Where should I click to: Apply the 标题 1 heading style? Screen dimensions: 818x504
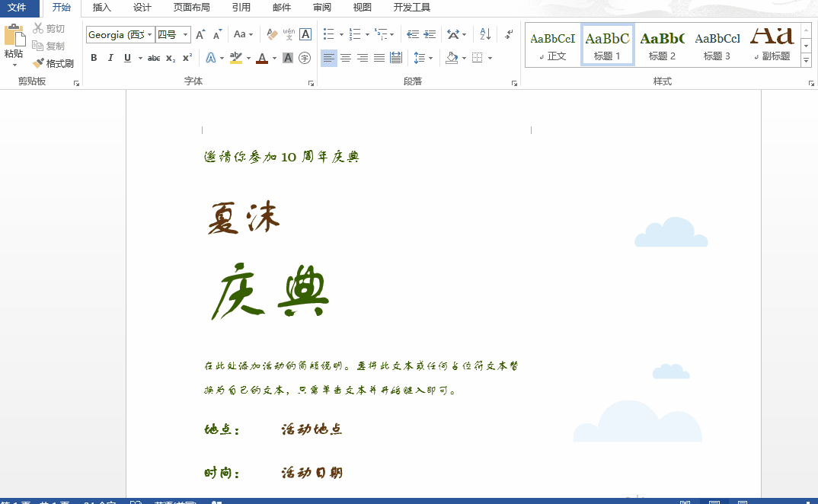point(607,45)
